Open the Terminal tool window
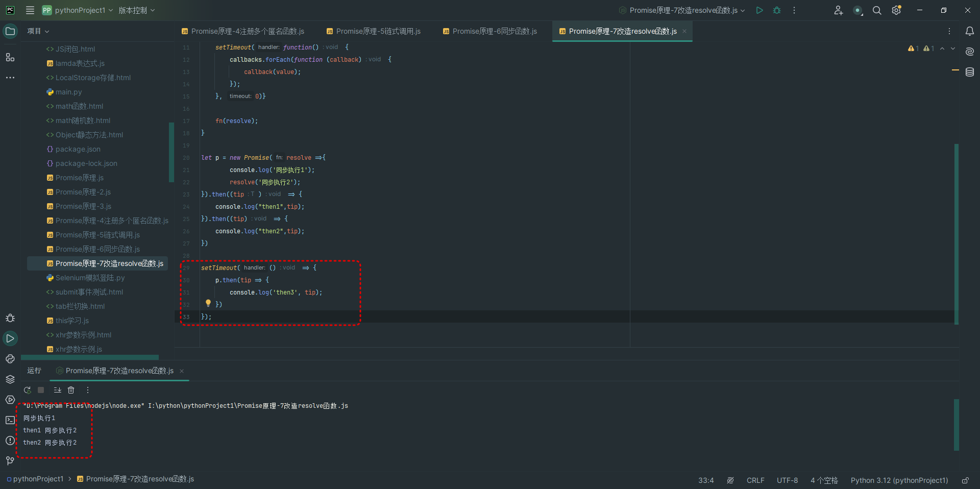Viewport: 980px width, 489px height. 10,420
